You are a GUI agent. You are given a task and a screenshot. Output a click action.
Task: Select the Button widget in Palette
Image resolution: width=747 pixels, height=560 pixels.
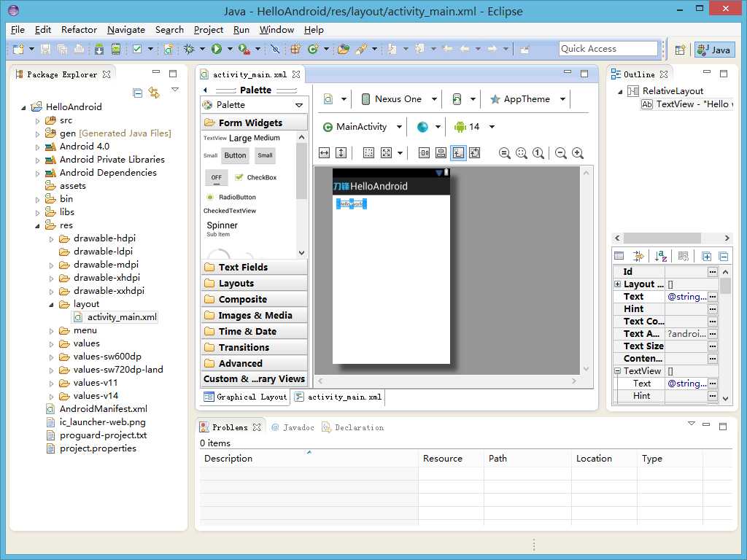tap(236, 156)
